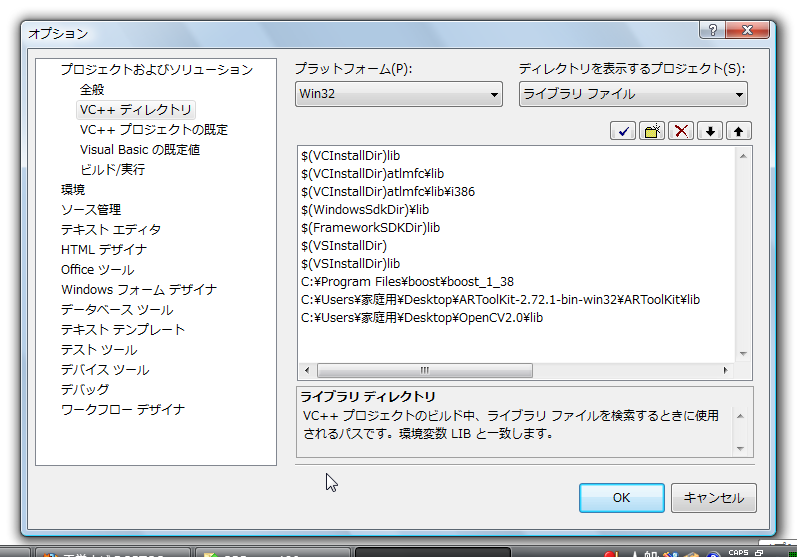
Task: Select 全般 in the options tree
Action: [92, 90]
